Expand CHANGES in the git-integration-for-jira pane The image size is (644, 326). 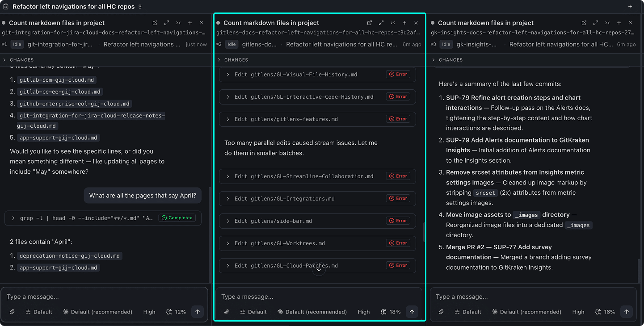coord(18,60)
